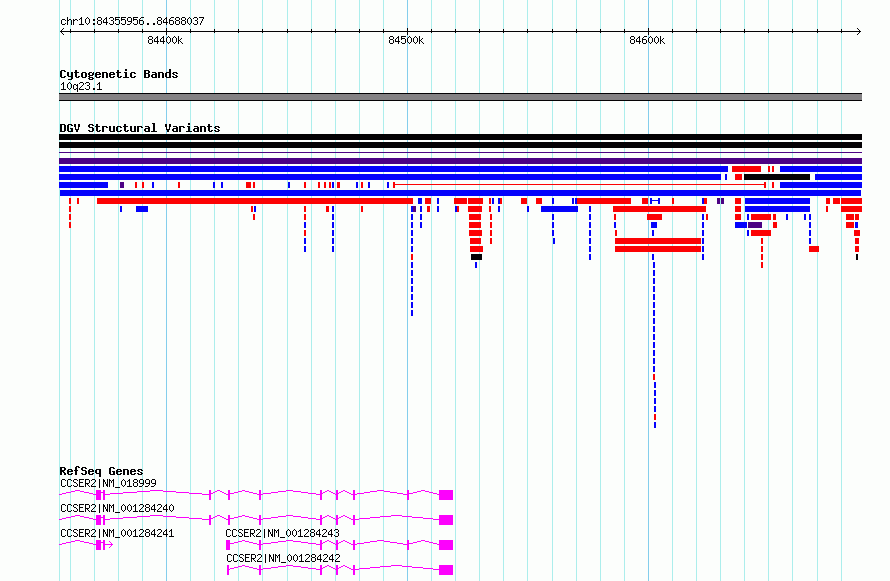Click the arrow-tipped NM_001284241 transcript glyph
This screenshot has height=581, width=890.
pos(86,545)
